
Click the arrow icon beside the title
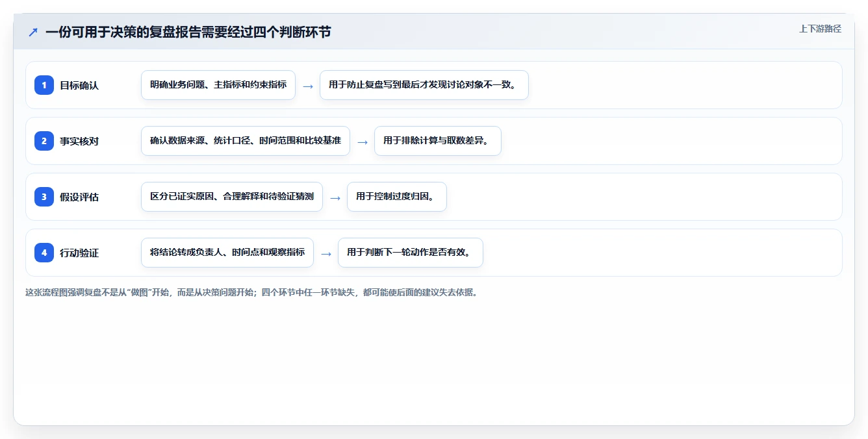tap(33, 32)
